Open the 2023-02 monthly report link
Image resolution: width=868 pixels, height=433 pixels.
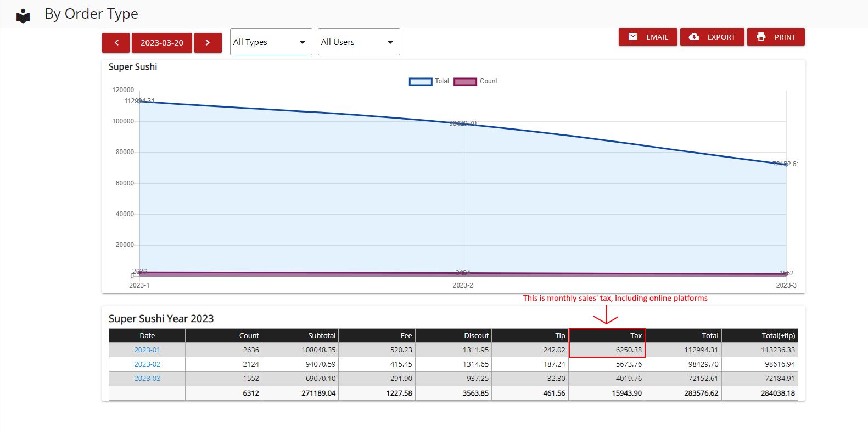(x=147, y=364)
